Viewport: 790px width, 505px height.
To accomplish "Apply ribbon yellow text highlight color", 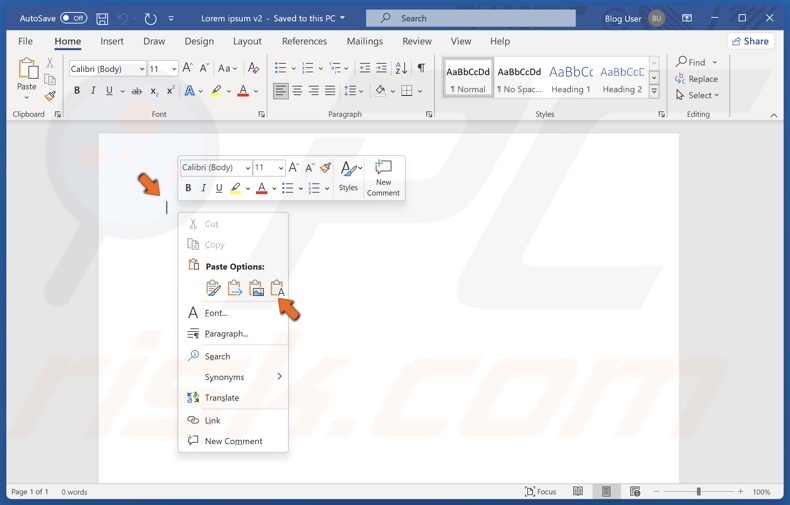I will tap(216, 91).
